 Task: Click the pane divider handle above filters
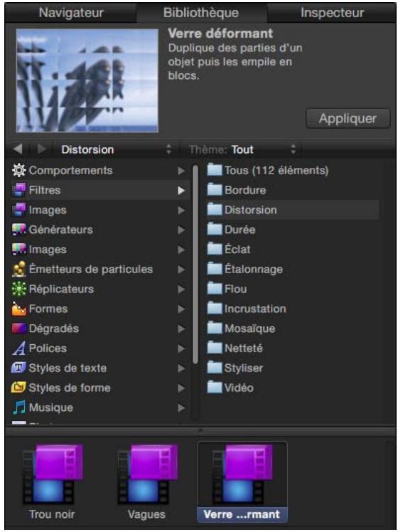(x=200, y=430)
